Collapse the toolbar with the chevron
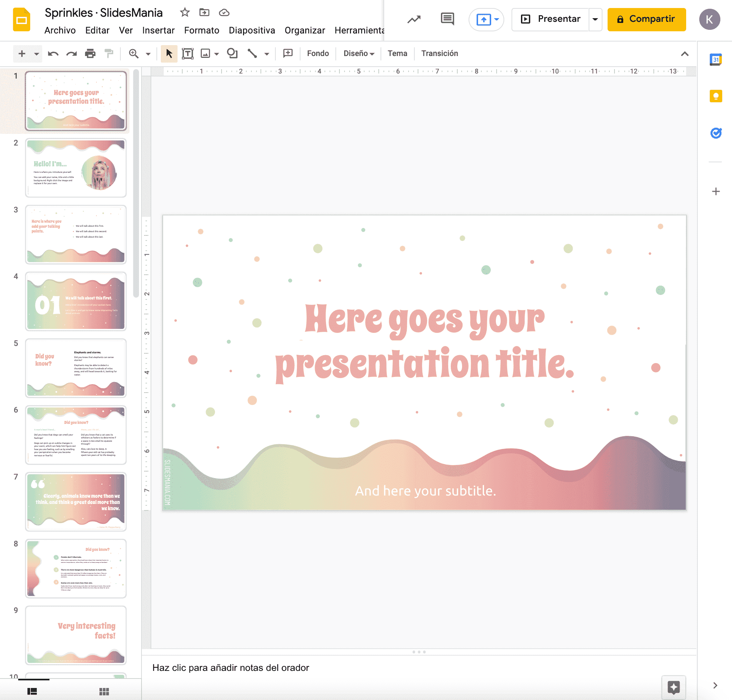Viewport: 732px width, 700px height. click(684, 54)
